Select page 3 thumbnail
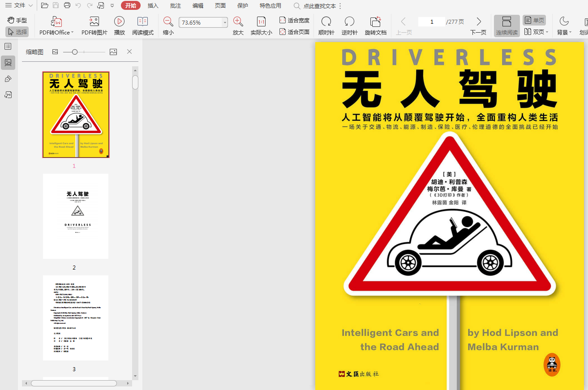This screenshot has height=390, width=588. tap(76, 318)
